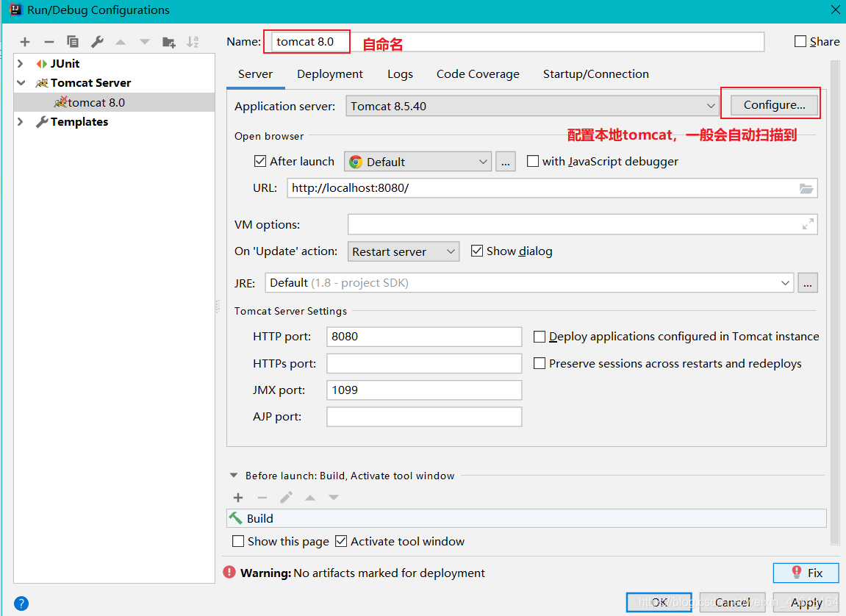Enable Deploy applications configured in Tomcat instance
The height and width of the screenshot is (616, 846).
point(539,337)
